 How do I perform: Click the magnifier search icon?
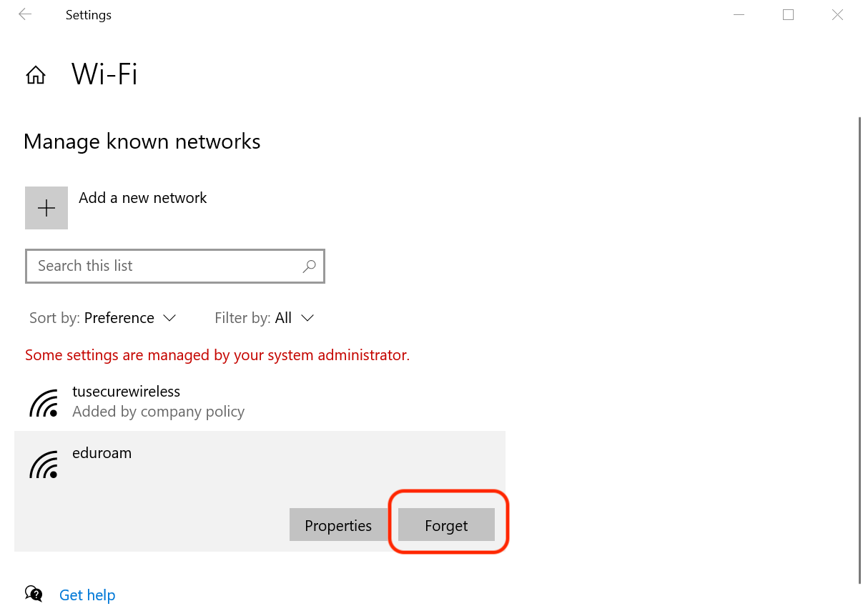coord(309,266)
